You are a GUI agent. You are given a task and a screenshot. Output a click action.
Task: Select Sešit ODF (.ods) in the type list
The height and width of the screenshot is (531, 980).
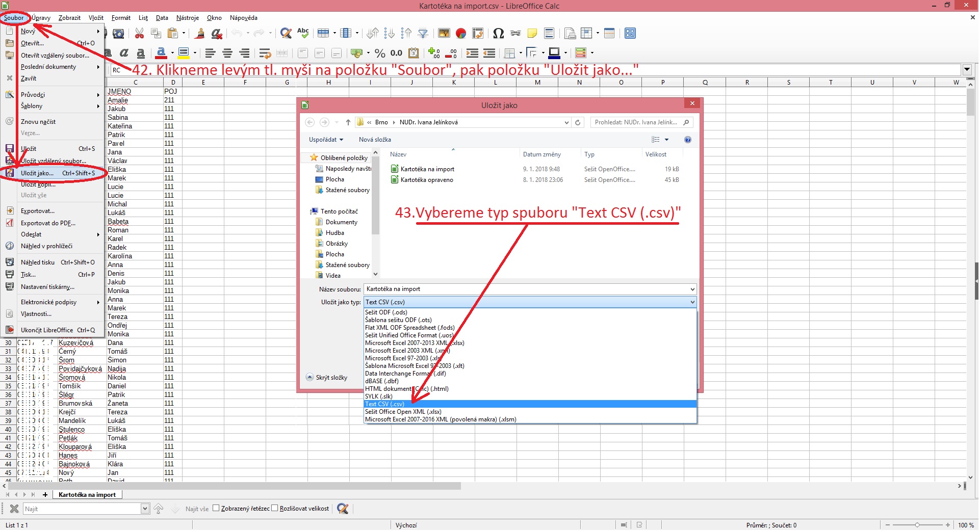pos(530,312)
